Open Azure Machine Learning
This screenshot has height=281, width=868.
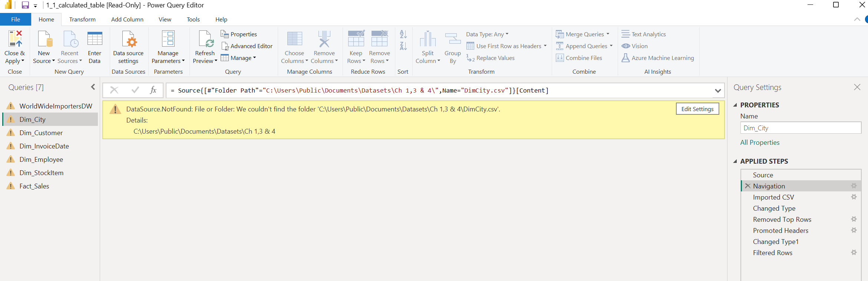click(658, 58)
